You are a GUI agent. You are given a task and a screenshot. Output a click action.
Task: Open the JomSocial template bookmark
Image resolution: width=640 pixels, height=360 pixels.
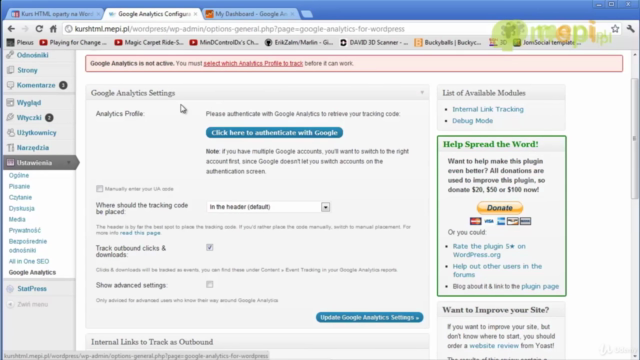click(x=547, y=42)
